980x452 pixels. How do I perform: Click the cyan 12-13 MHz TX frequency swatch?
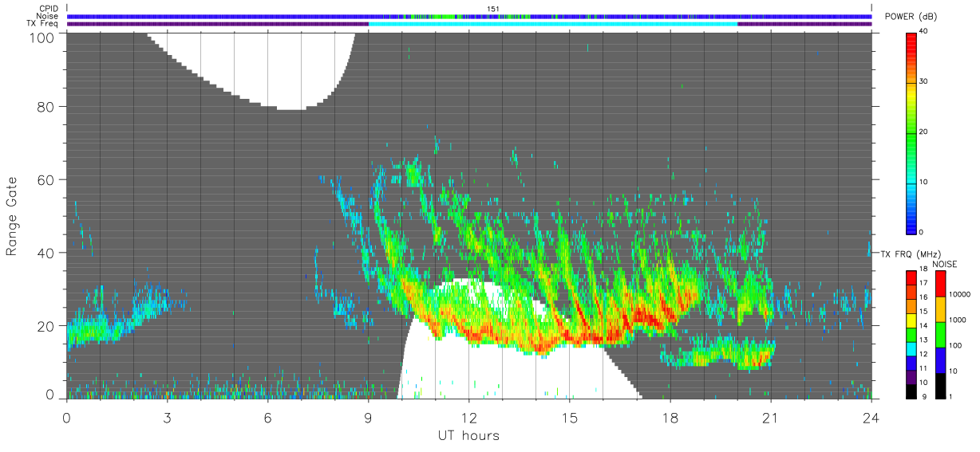tap(911, 349)
